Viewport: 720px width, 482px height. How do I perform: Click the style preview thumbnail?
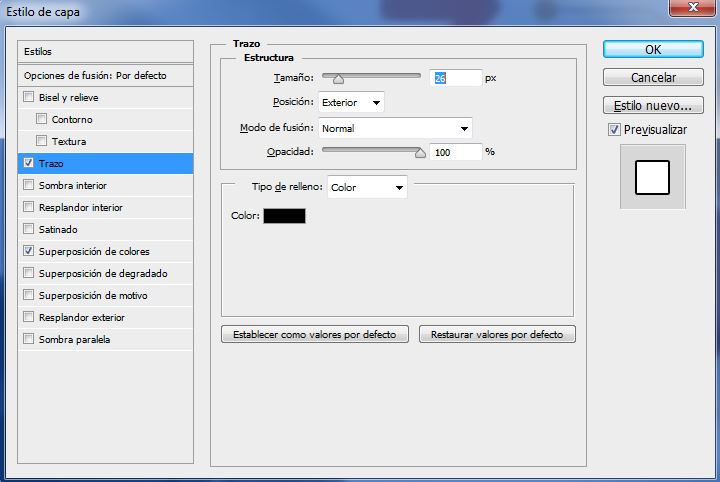click(x=652, y=177)
